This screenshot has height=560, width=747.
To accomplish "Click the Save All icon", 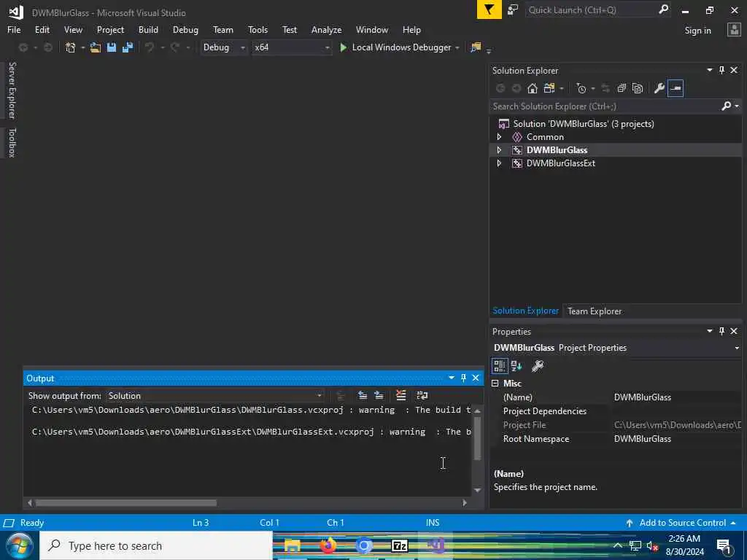I will [128, 47].
